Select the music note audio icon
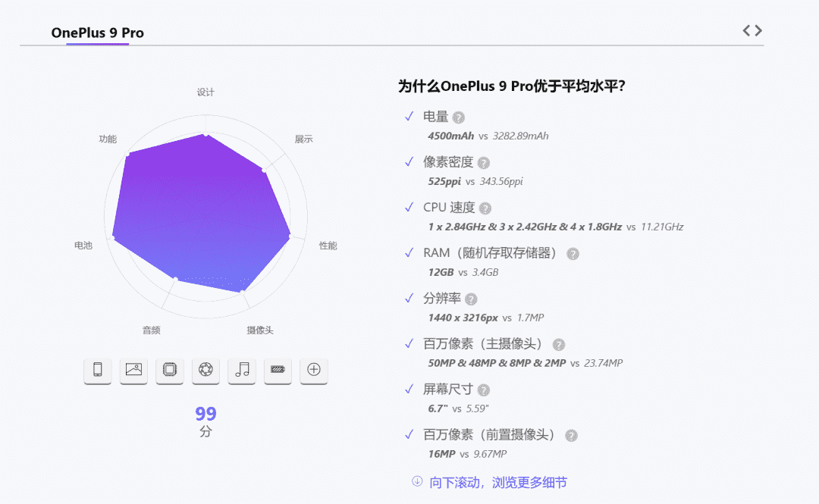The image size is (819, 504). click(x=242, y=370)
